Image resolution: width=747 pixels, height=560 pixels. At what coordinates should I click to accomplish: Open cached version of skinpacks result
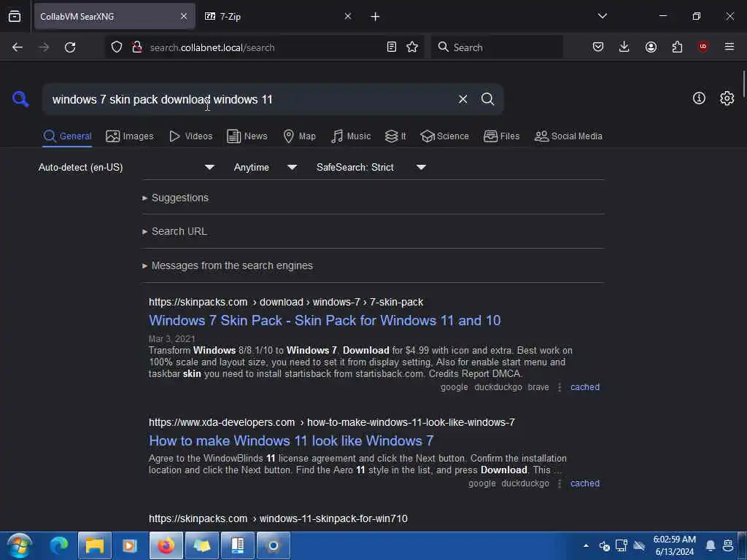click(584, 387)
